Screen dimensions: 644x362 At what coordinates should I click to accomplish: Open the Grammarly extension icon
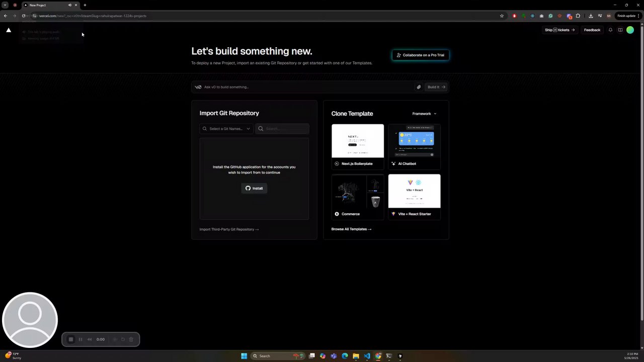tap(550, 16)
